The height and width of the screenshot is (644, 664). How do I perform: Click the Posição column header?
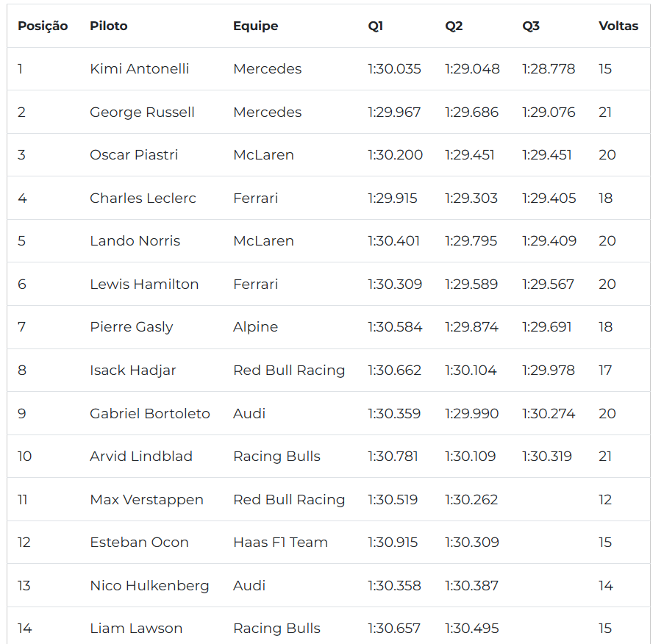[43, 26]
